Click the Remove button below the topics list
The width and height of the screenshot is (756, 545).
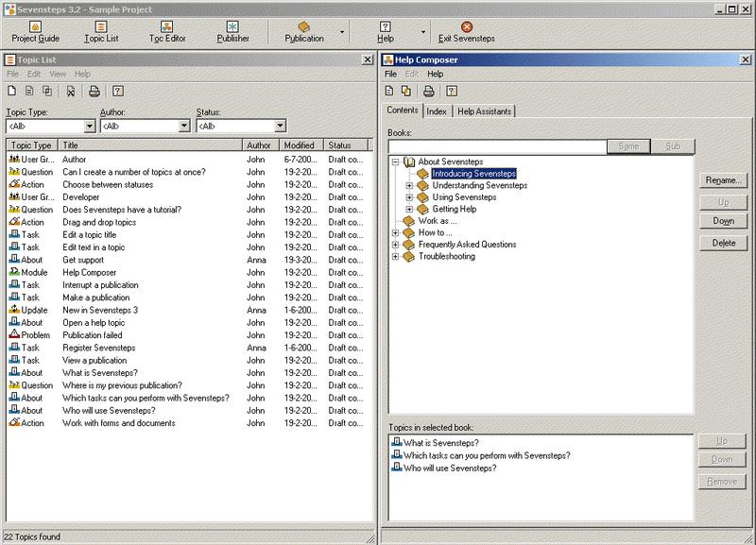[x=722, y=482]
